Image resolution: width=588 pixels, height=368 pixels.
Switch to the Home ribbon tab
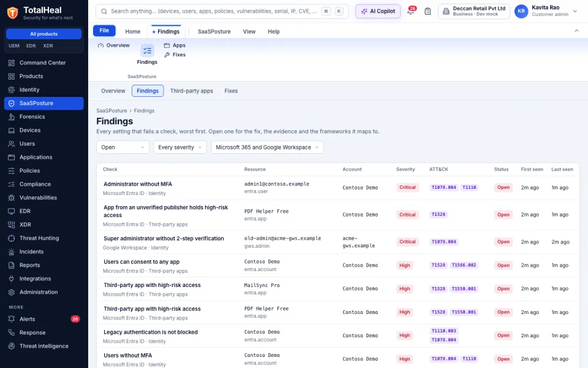133,31
